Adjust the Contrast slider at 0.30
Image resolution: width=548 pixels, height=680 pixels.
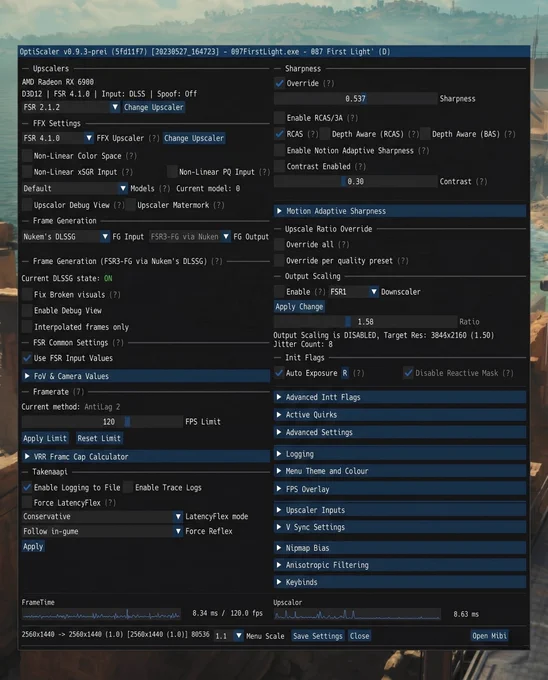[x=356, y=181]
